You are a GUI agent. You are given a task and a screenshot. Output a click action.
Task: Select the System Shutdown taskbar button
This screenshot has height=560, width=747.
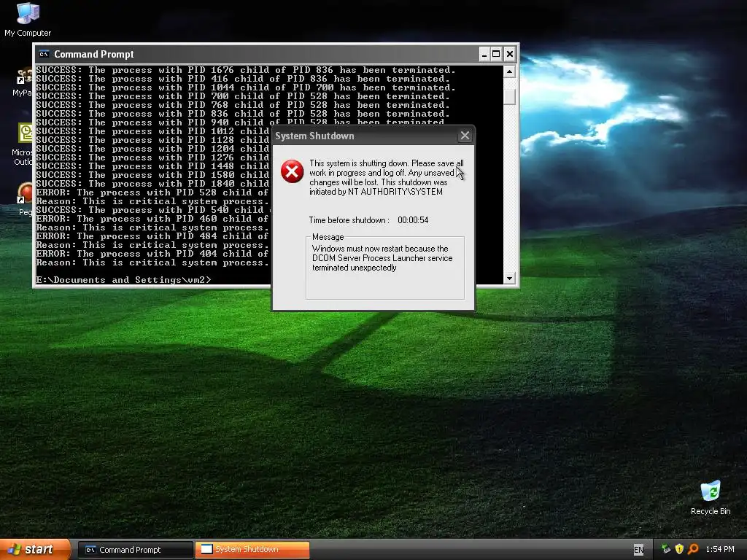(252, 550)
